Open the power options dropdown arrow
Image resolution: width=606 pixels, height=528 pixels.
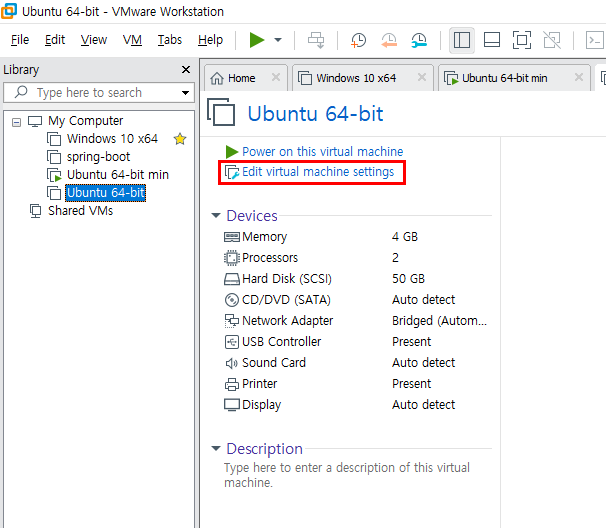point(278,40)
